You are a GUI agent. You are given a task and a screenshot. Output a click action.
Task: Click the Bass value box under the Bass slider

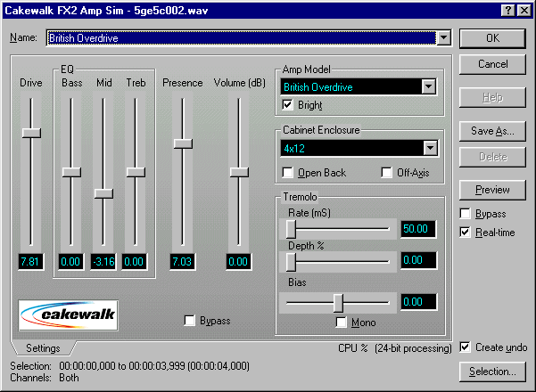(x=70, y=262)
